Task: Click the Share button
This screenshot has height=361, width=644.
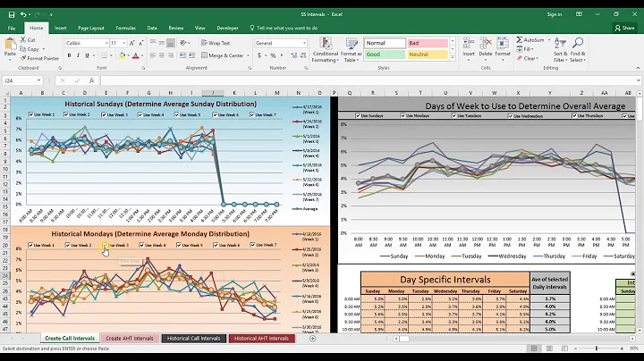Action: [x=624, y=28]
